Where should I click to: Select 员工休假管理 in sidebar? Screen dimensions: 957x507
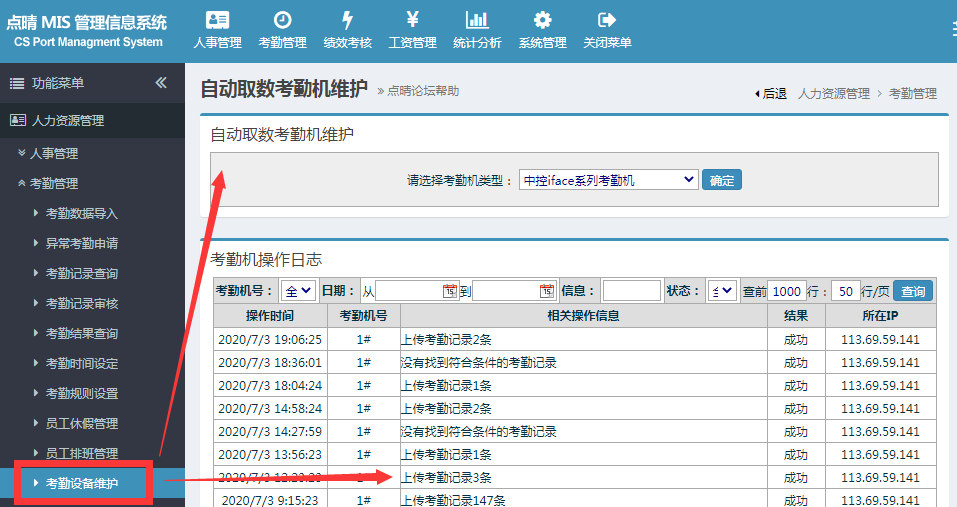82,424
